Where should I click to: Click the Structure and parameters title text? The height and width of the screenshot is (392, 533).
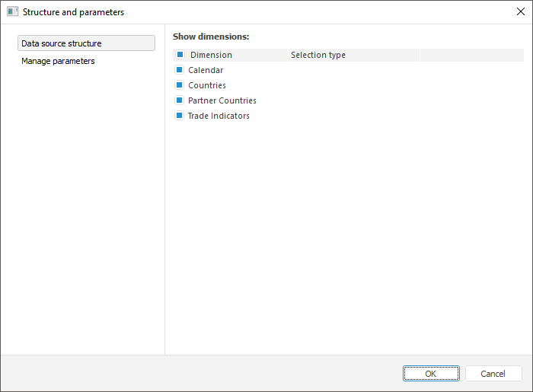tap(73, 12)
